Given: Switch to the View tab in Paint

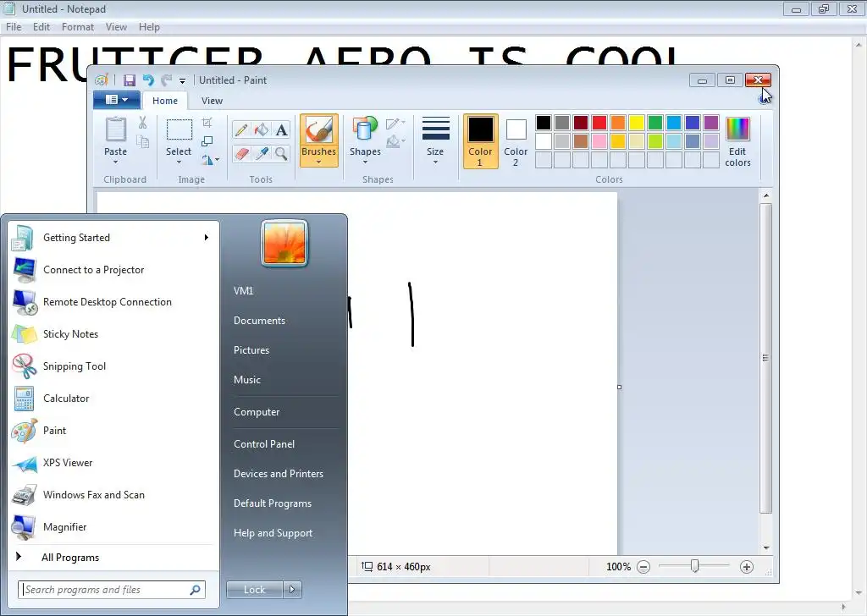Looking at the screenshot, I should pyautogui.click(x=212, y=101).
